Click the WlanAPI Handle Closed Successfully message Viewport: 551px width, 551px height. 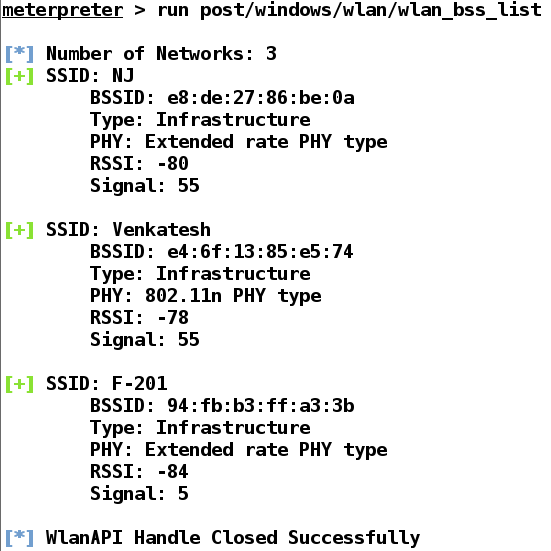[x=233, y=538]
